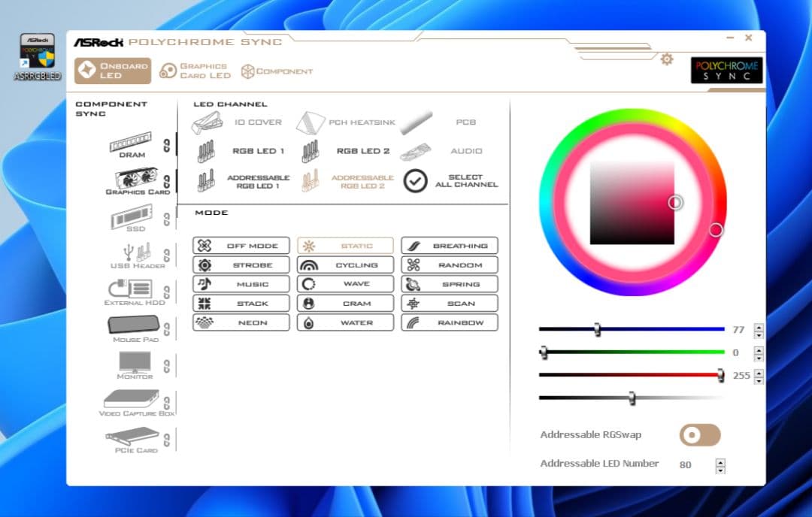Toggle the DRAM sync link icon
The image size is (812, 517).
pos(167,144)
